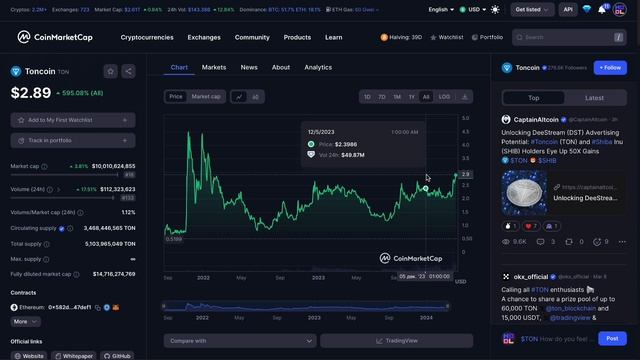Screen dimensions: 640x360
Task: Click the right handle of chart range slider
Action: (448, 306)
